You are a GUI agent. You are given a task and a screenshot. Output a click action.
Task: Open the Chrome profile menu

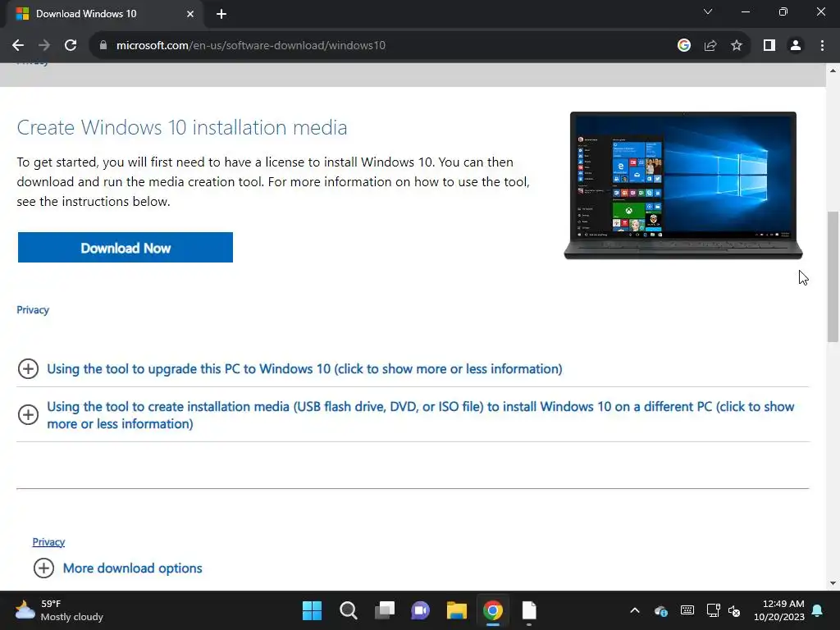click(796, 46)
